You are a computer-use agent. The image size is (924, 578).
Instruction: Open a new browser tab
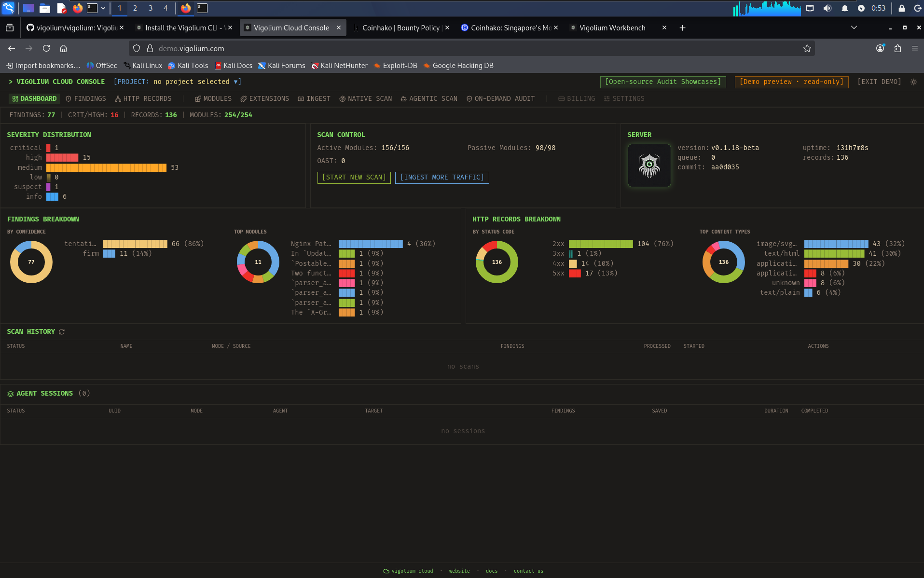click(682, 28)
